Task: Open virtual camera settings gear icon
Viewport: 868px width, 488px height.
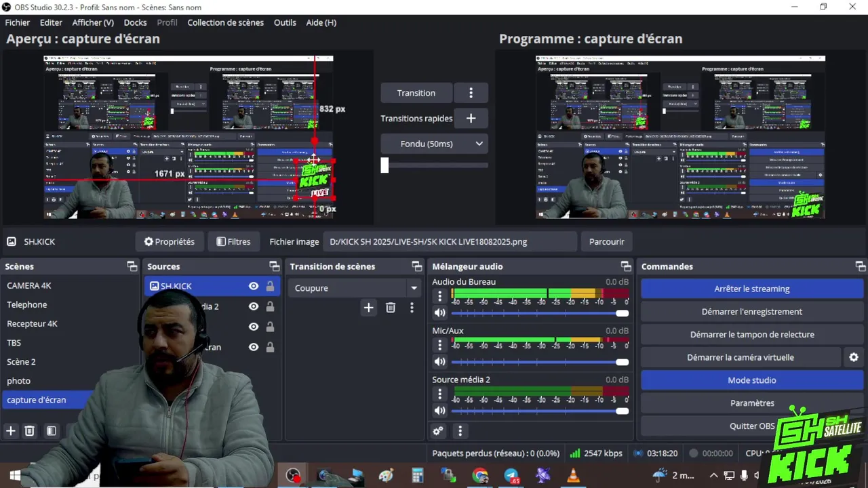Action: click(854, 357)
